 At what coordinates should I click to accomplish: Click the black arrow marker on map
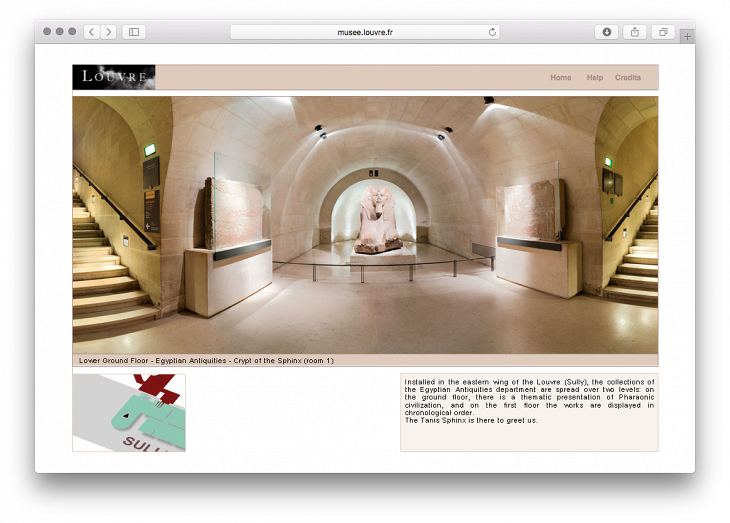(127, 413)
